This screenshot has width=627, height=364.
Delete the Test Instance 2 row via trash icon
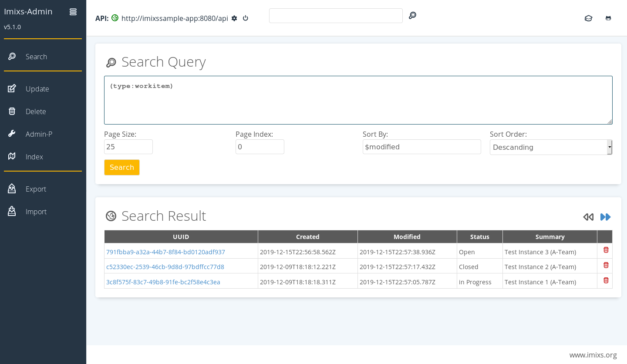pyautogui.click(x=606, y=265)
